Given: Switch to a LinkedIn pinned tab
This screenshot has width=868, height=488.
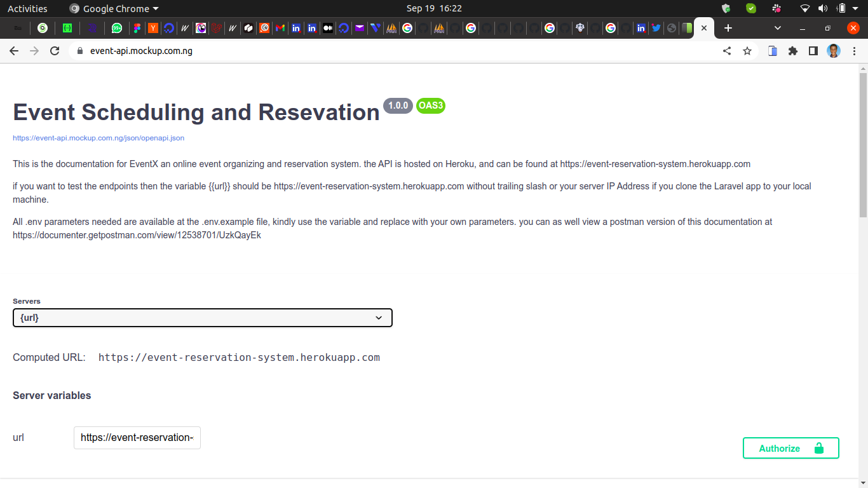Looking at the screenshot, I should pos(295,28).
